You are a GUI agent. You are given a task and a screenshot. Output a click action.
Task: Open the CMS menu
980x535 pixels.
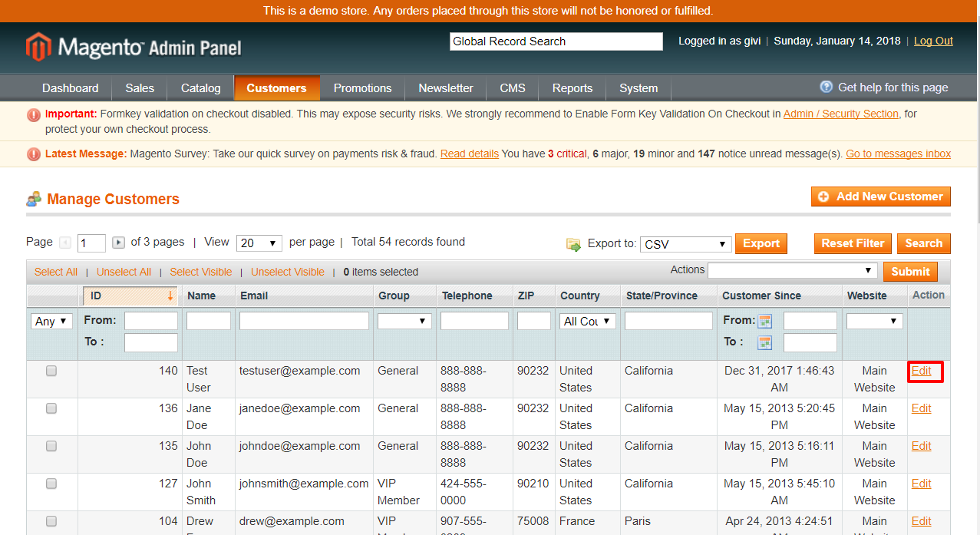513,88
